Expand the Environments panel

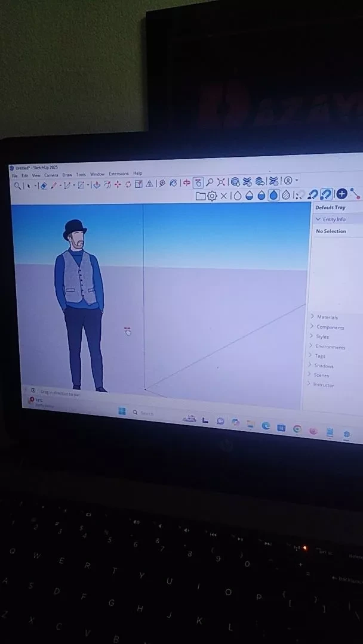click(311, 346)
